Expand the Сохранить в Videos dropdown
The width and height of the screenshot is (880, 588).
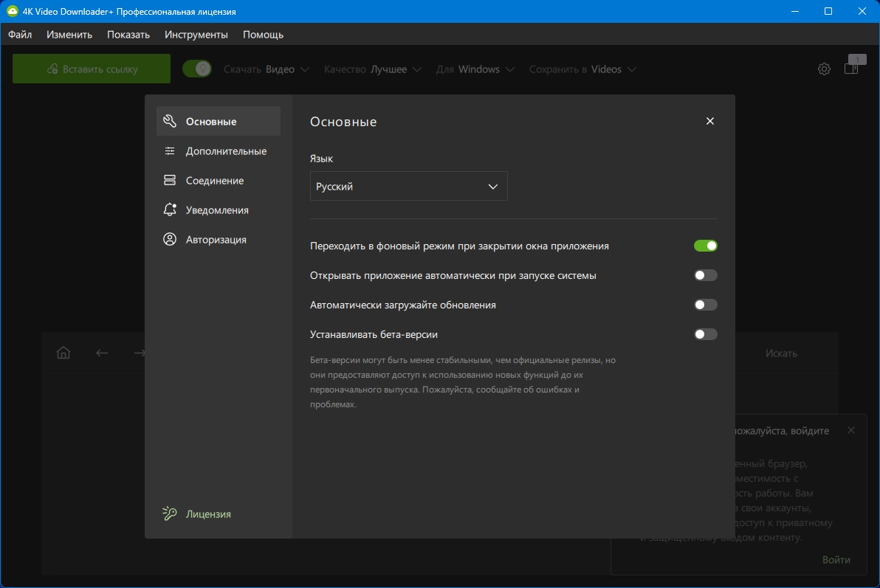tap(582, 69)
